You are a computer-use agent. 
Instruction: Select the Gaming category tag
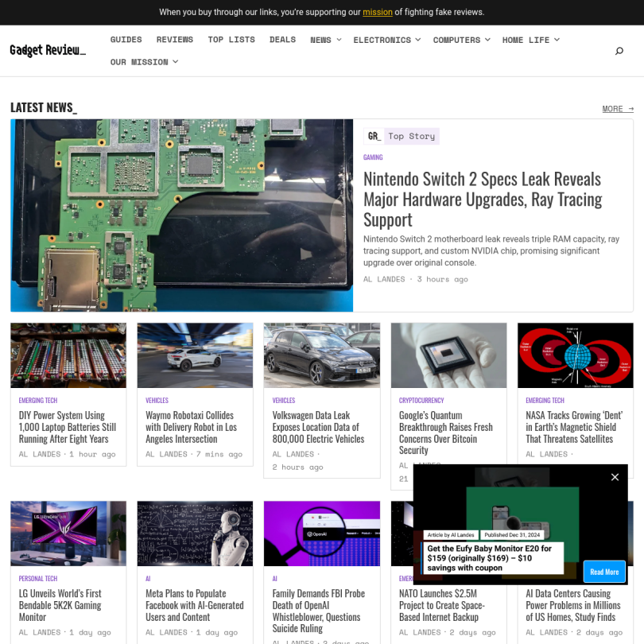[x=373, y=157]
